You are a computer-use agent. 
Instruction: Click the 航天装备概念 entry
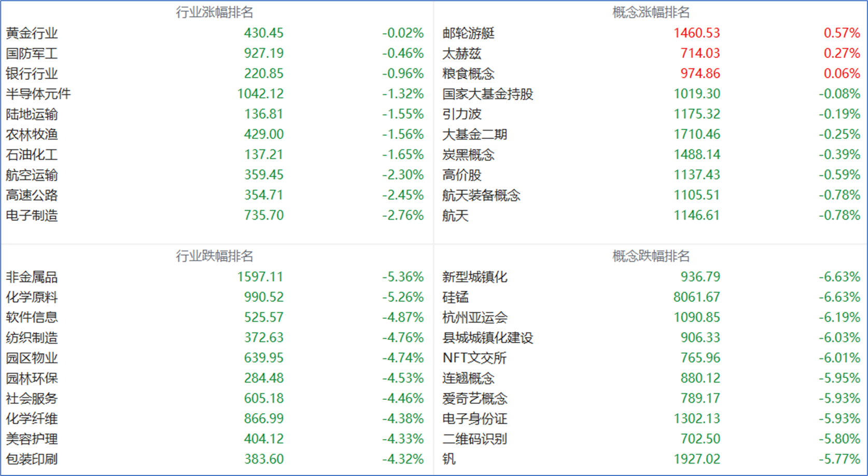point(481,195)
